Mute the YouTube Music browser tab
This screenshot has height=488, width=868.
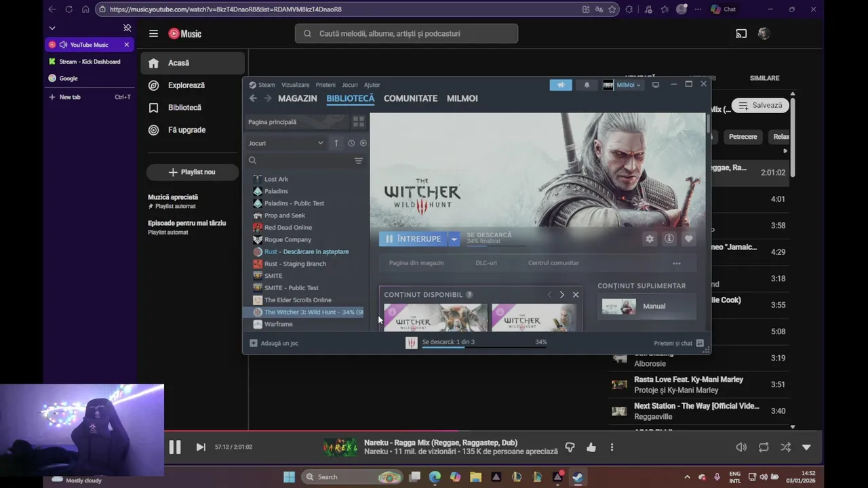(63, 45)
